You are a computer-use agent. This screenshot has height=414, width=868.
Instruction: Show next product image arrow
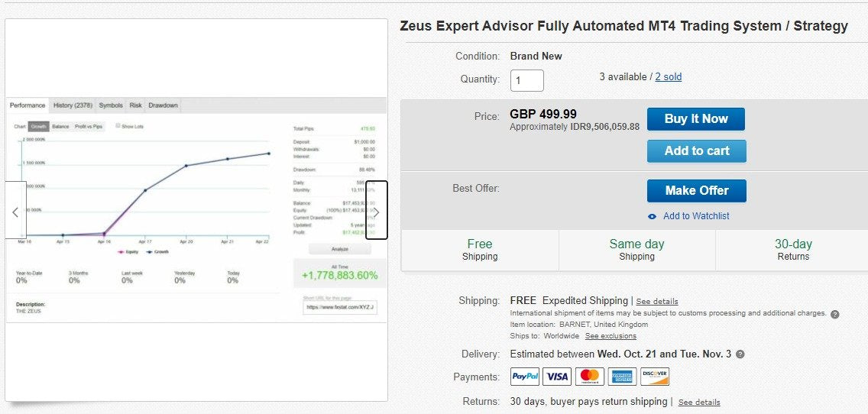(376, 212)
